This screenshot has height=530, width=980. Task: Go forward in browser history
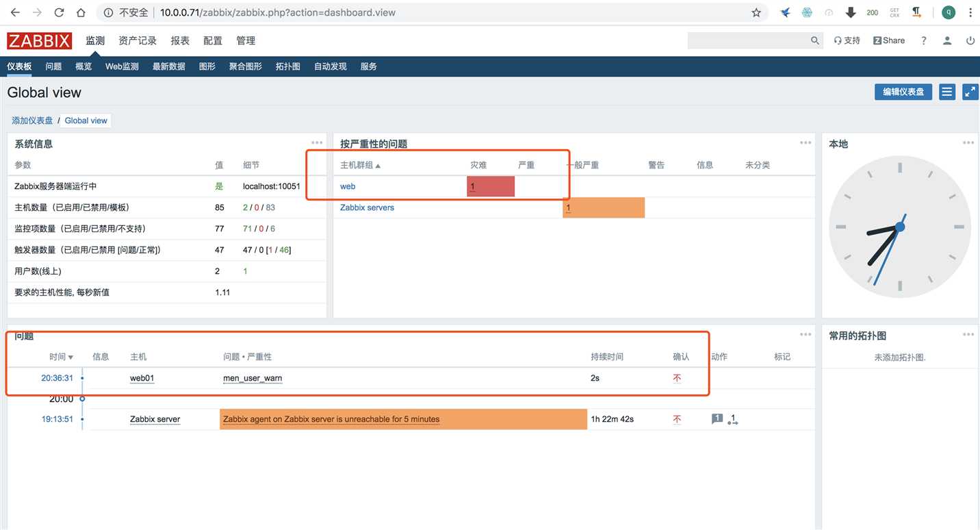point(37,12)
